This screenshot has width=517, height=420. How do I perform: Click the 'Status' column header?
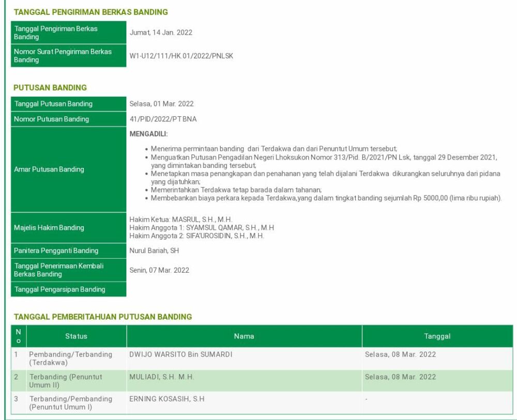tap(76, 336)
